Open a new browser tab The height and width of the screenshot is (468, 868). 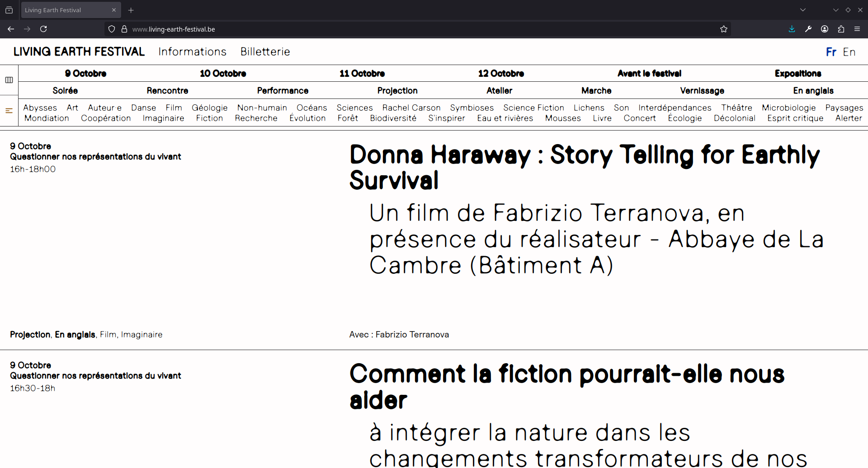(x=131, y=10)
